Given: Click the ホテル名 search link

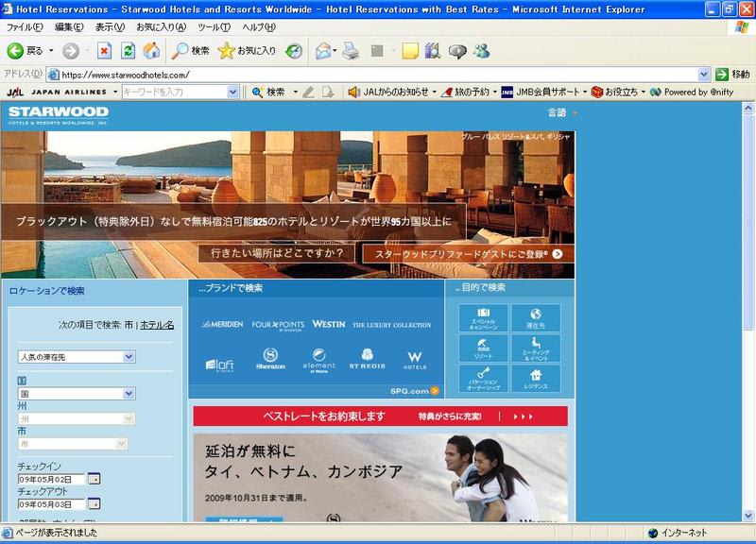Looking at the screenshot, I should click(157, 325).
